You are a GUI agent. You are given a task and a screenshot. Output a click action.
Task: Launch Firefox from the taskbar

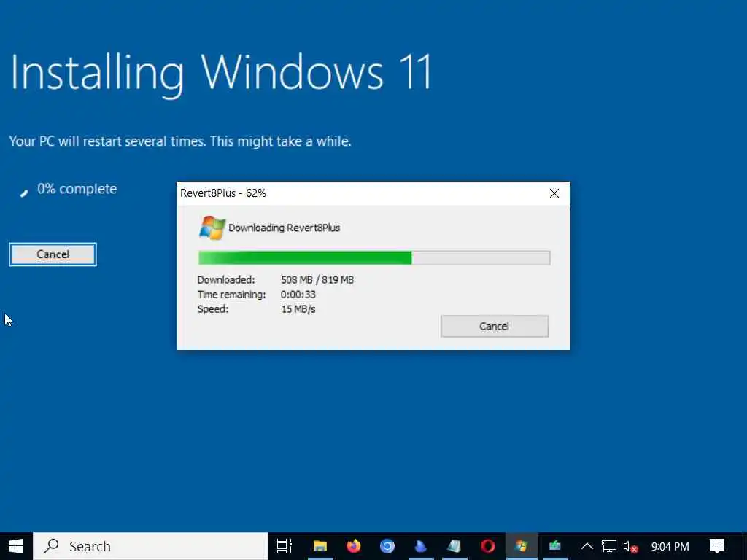[x=354, y=546]
